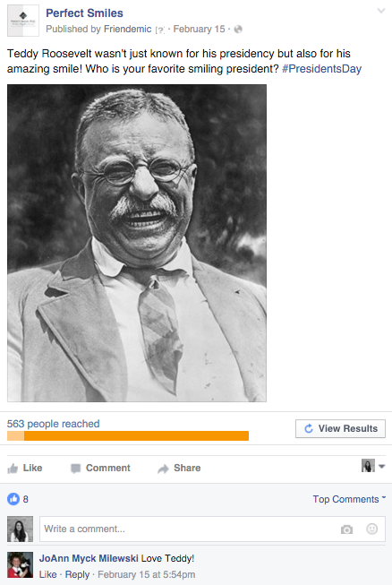
Task: Open the Teddy Roosevelt photo
Action: pyautogui.click(x=137, y=243)
